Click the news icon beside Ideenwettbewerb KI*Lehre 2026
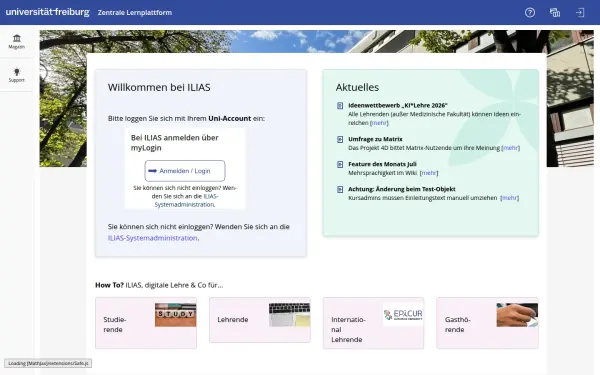This screenshot has width=600, height=375. pyautogui.click(x=340, y=106)
